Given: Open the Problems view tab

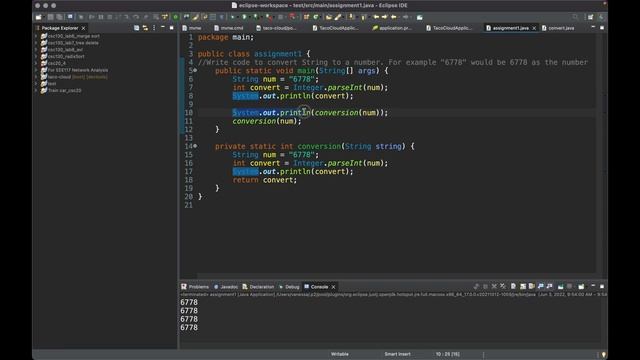Looking at the screenshot, I should (x=195, y=287).
